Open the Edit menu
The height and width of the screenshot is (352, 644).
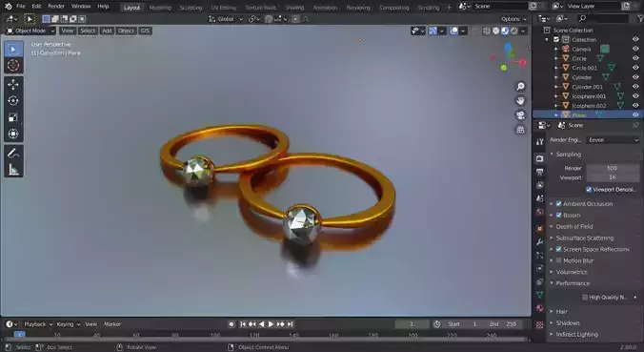coord(36,6)
